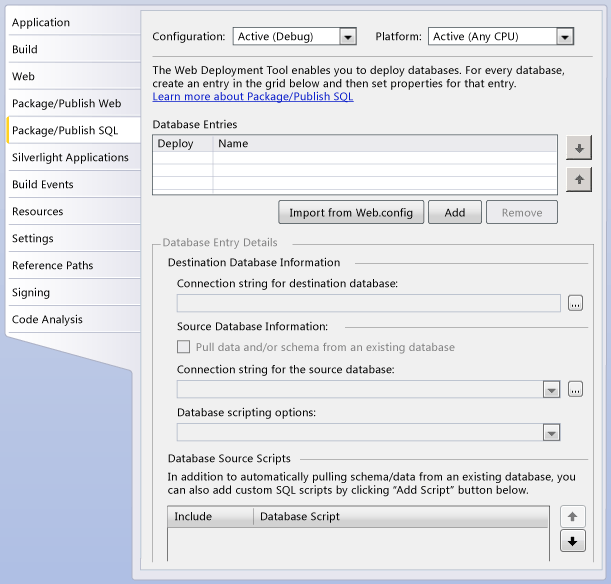Viewport: 611px width, 584px height.
Task: Select the Silverlight Applications tab
Action: coord(70,157)
